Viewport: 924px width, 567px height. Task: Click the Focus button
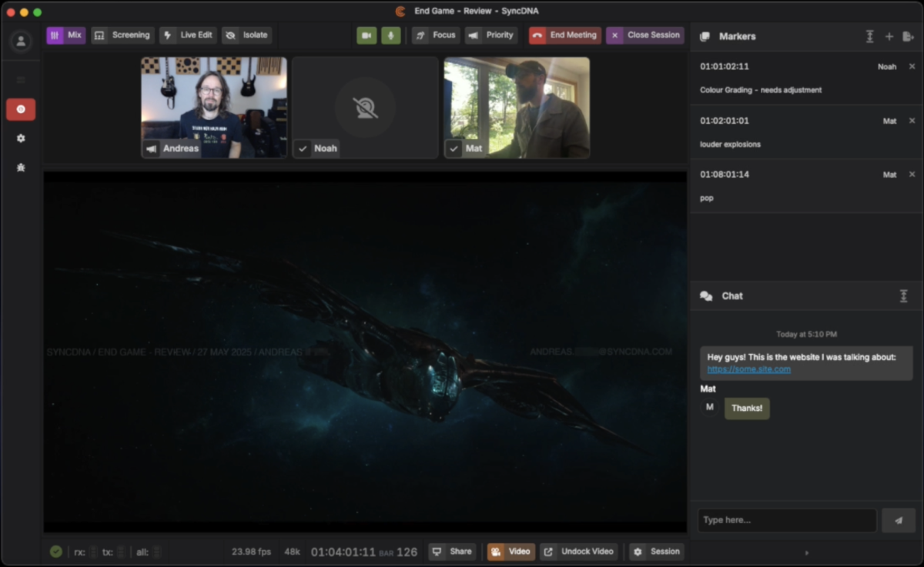436,35
